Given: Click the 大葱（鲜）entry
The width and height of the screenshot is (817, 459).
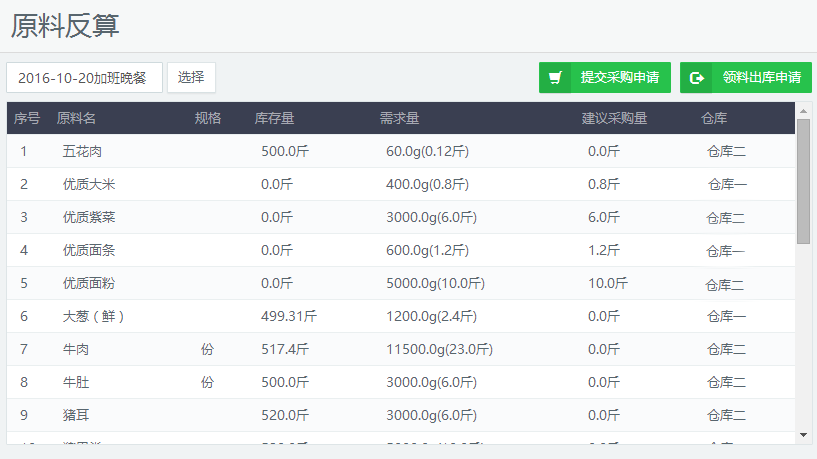Looking at the screenshot, I should click(93, 316).
